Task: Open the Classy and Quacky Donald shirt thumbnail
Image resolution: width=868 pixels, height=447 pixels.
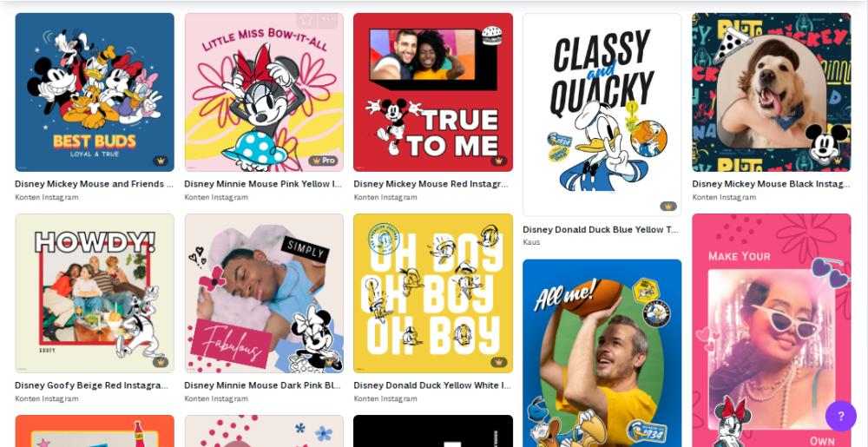Action: pos(602,115)
